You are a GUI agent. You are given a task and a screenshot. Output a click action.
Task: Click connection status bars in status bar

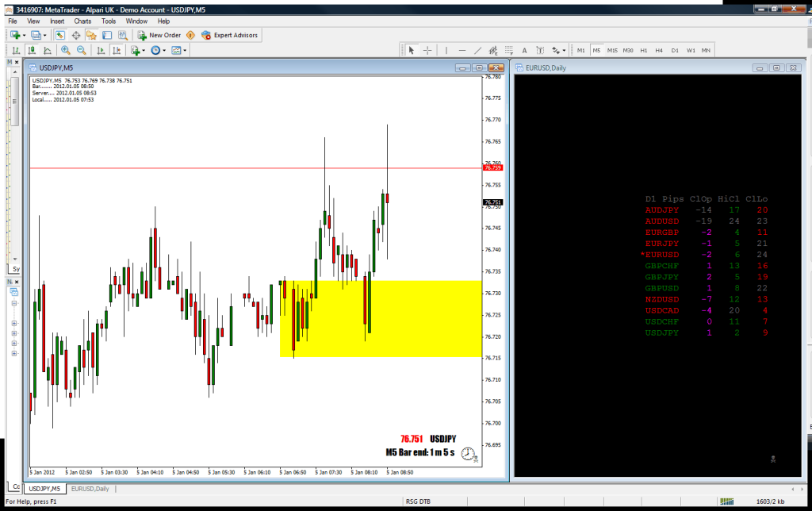(727, 501)
